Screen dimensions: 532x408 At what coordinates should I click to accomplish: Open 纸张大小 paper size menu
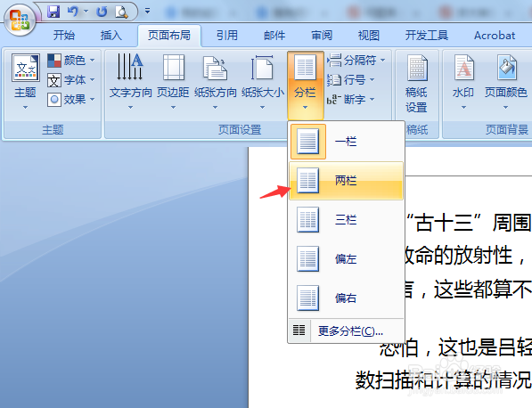(x=263, y=81)
